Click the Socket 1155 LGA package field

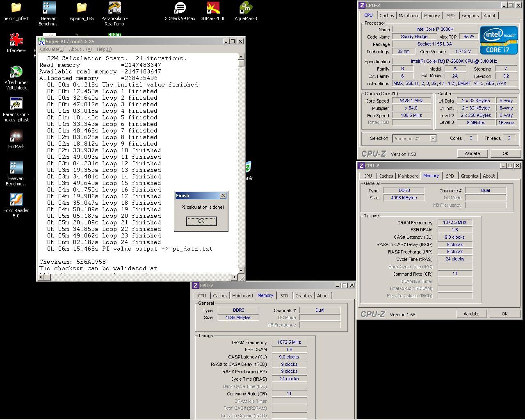click(435, 44)
